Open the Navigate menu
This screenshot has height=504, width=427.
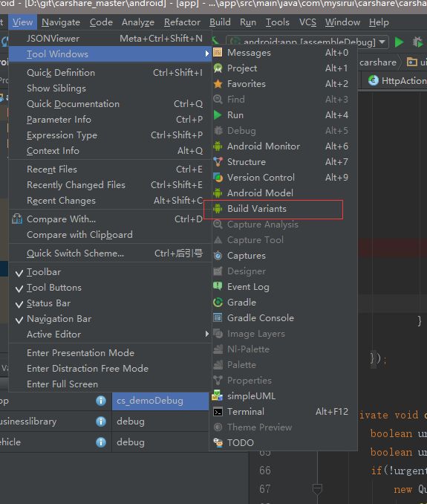[61, 22]
